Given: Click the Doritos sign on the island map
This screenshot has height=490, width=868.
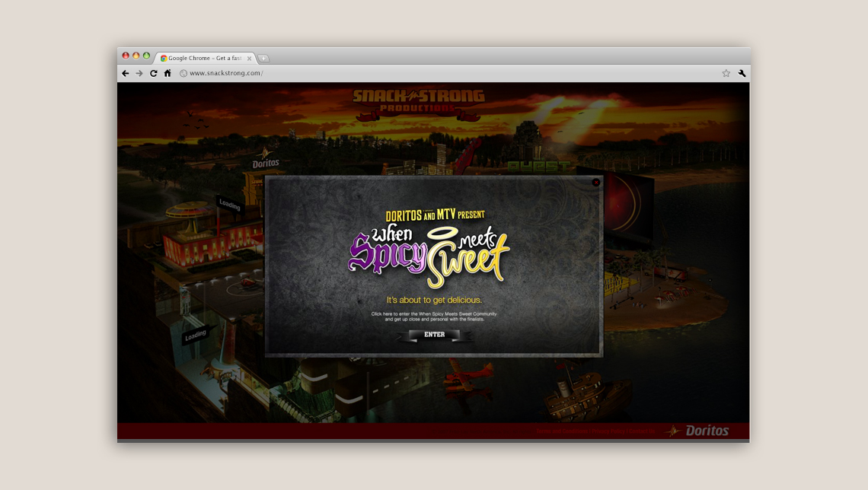Looking at the screenshot, I should pyautogui.click(x=266, y=159).
